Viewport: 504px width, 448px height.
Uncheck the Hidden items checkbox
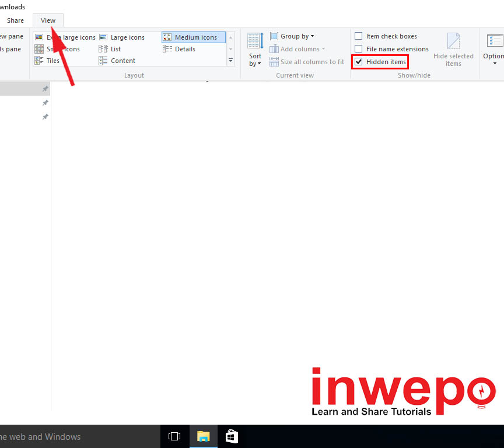click(358, 62)
